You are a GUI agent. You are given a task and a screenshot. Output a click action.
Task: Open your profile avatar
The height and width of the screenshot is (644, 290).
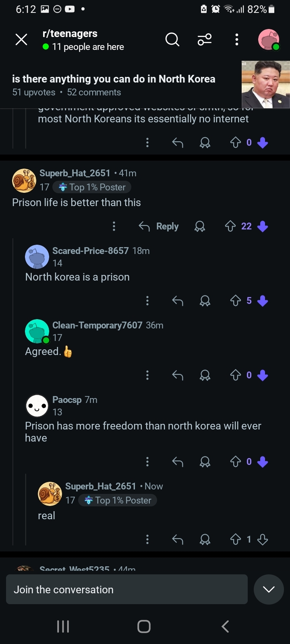(268, 39)
